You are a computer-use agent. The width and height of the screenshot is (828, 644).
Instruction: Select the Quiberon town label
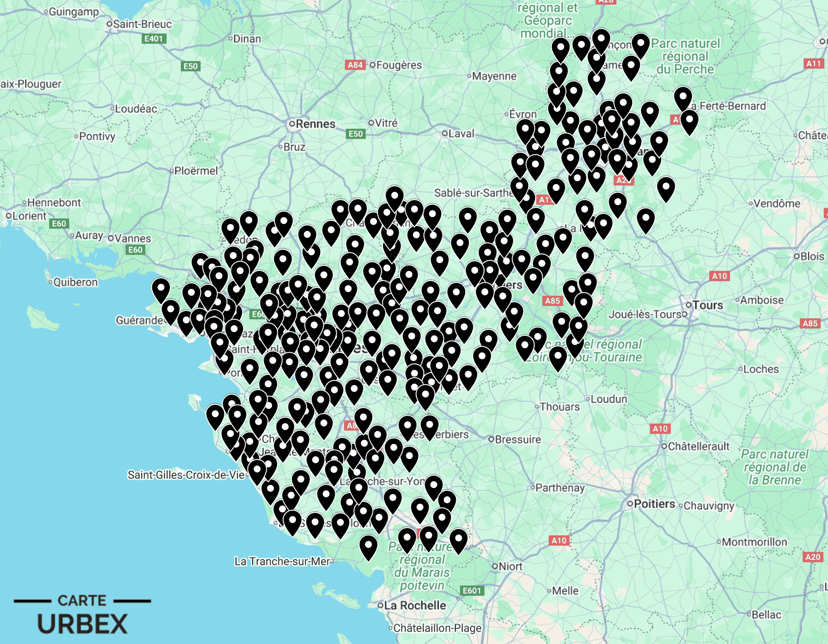(75, 282)
